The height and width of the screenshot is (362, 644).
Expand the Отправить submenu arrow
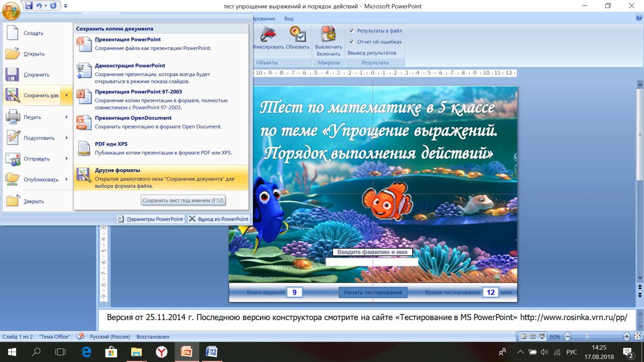[x=67, y=158]
